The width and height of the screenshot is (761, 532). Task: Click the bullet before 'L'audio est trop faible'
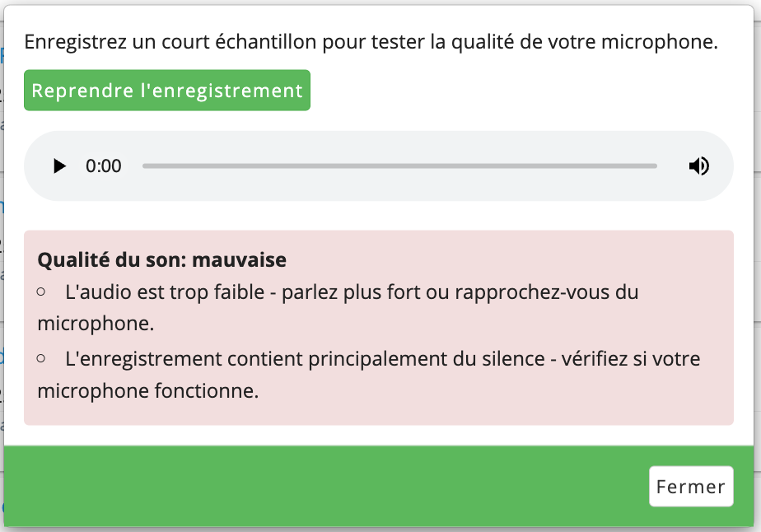(41, 292)
